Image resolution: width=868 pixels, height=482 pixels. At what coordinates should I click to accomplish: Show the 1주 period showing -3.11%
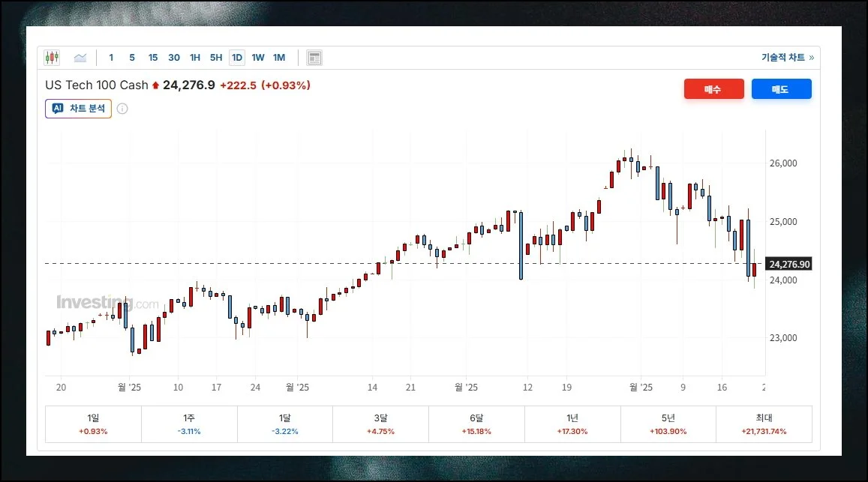click(189, 424)
